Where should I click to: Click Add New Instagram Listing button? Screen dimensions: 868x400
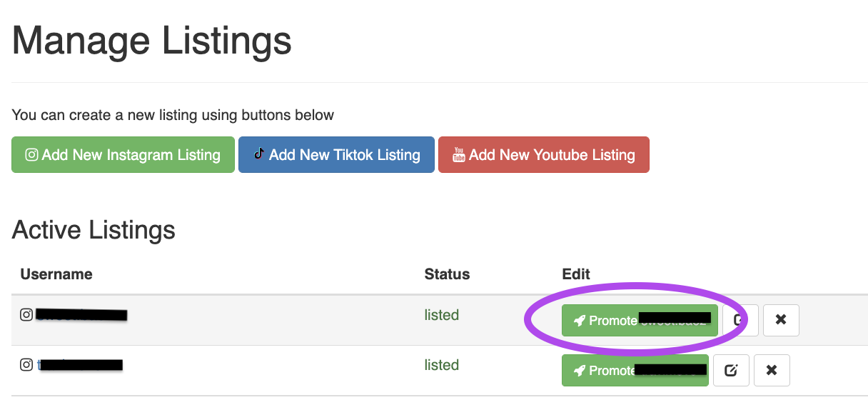(123, 155)
